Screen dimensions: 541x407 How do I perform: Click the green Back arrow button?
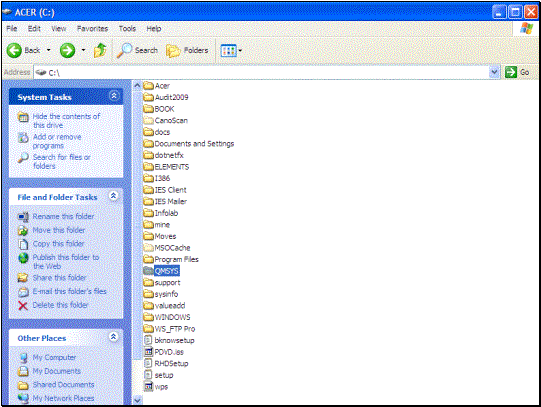click(14, 51)
